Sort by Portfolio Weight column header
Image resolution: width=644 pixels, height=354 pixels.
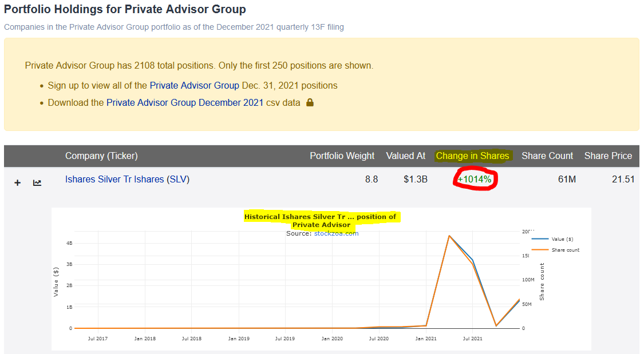pyautogui.click(x=342, y=156)
